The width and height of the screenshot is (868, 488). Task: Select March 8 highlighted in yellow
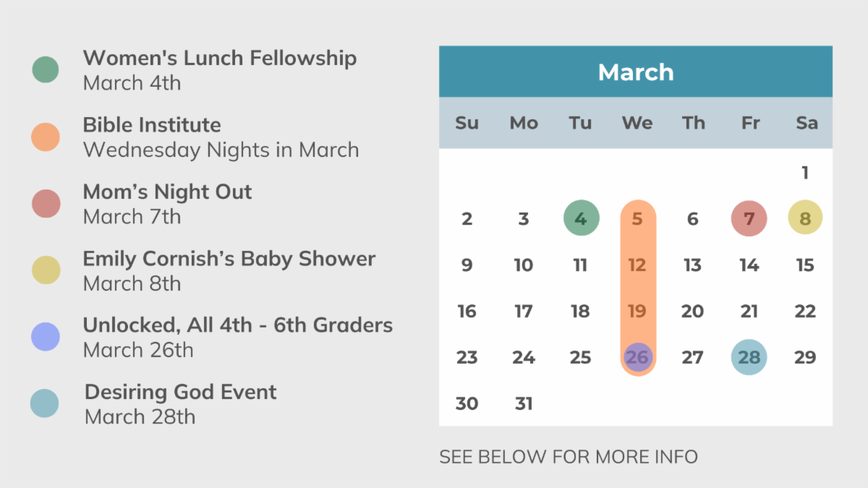(x=805, y=218)
